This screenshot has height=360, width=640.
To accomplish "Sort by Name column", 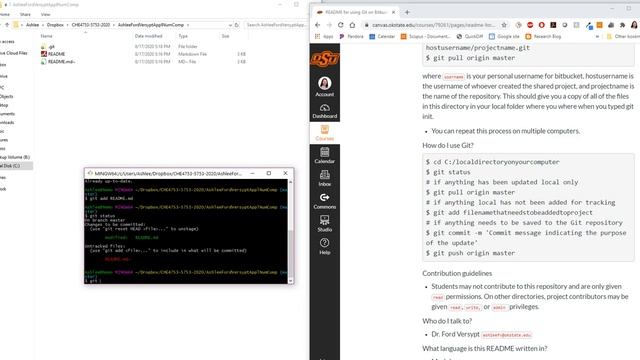I will tap(47, 36).
